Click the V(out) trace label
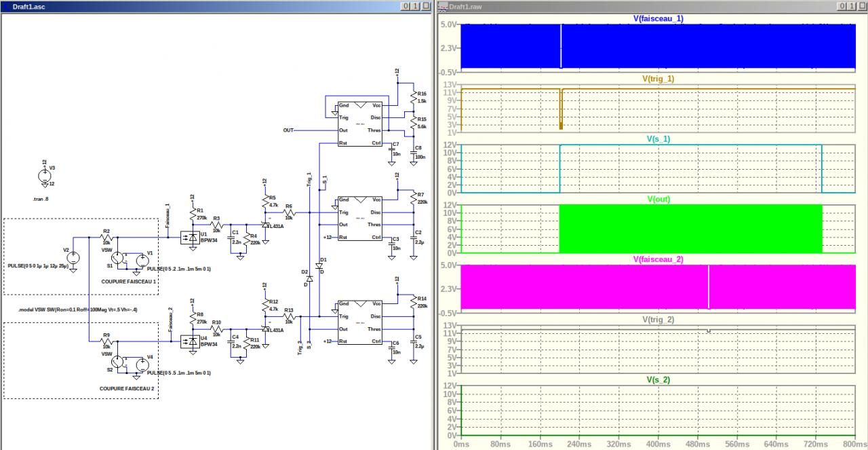Viewport: 868px width, 450px height. (658, 200)
